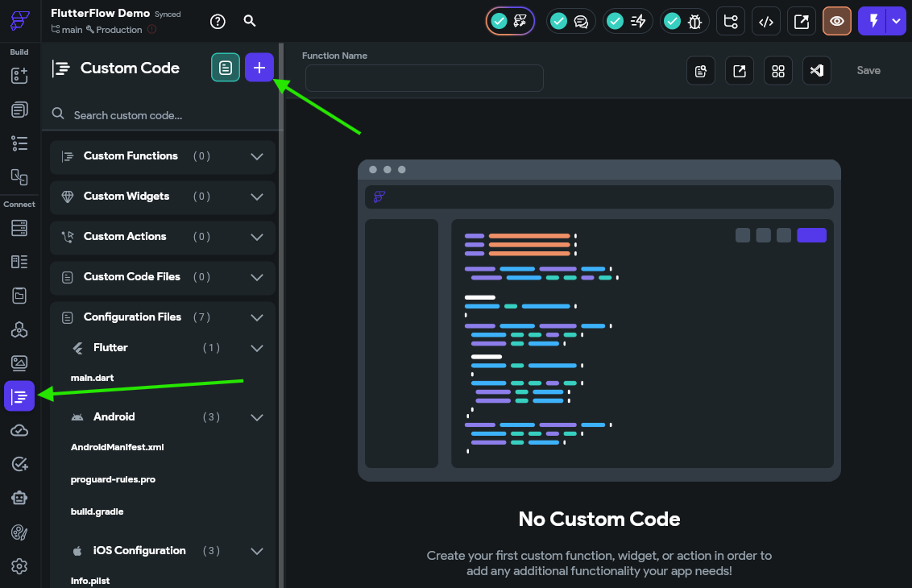Viewport: 912px width, 588px height.
Task: Open the Cloud Functions sidebar icon
Action: (19, 430)
